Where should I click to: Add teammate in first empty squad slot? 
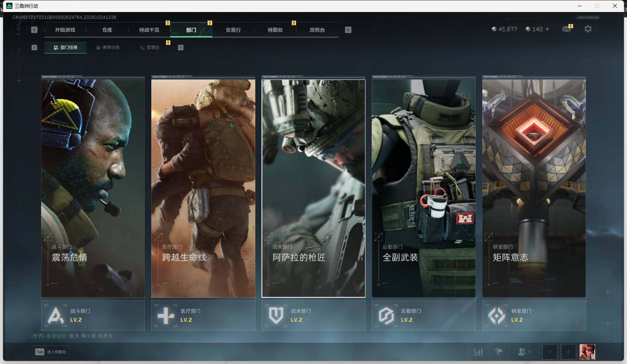549,352
